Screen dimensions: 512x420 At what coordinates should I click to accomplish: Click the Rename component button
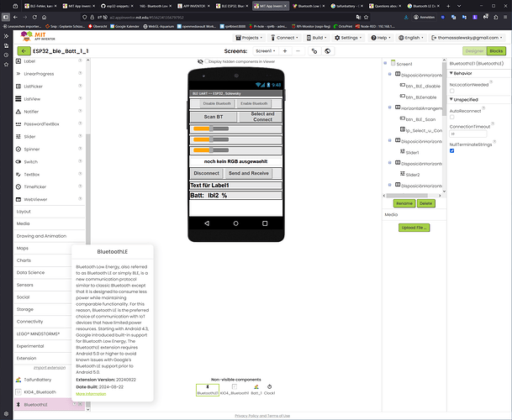(x=404, y=203)
